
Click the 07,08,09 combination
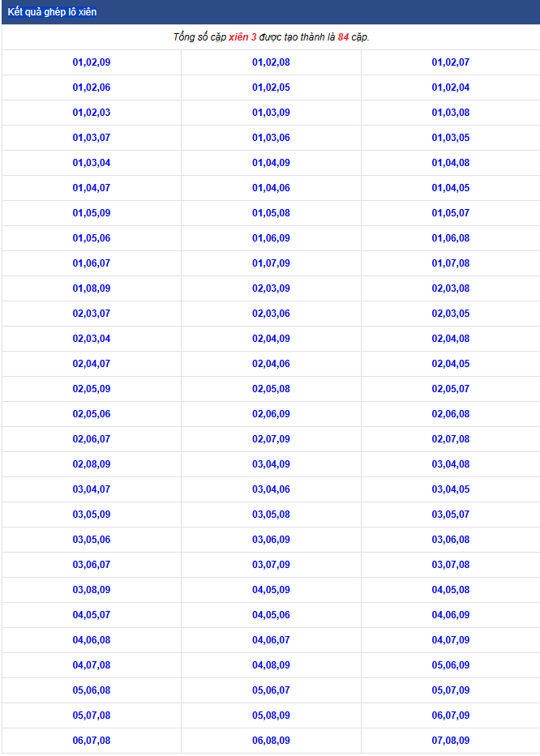point(450,741)
